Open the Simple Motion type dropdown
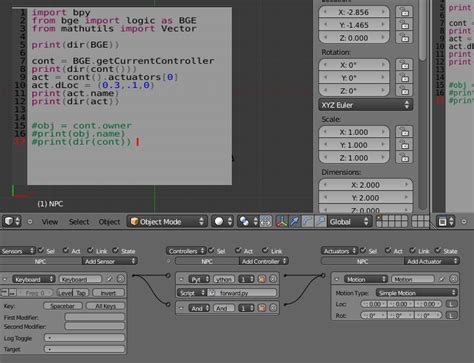 pyautogui.click(x=417, y=293)
